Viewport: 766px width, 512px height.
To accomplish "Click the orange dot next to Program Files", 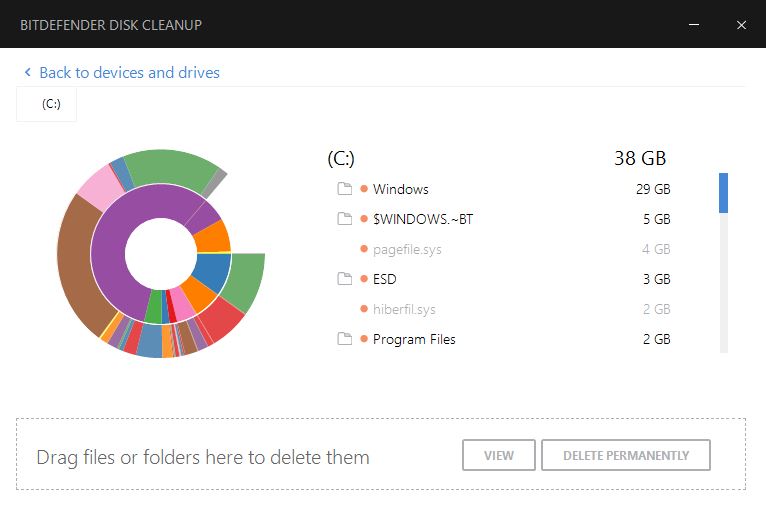I will (x=363, y=339).
